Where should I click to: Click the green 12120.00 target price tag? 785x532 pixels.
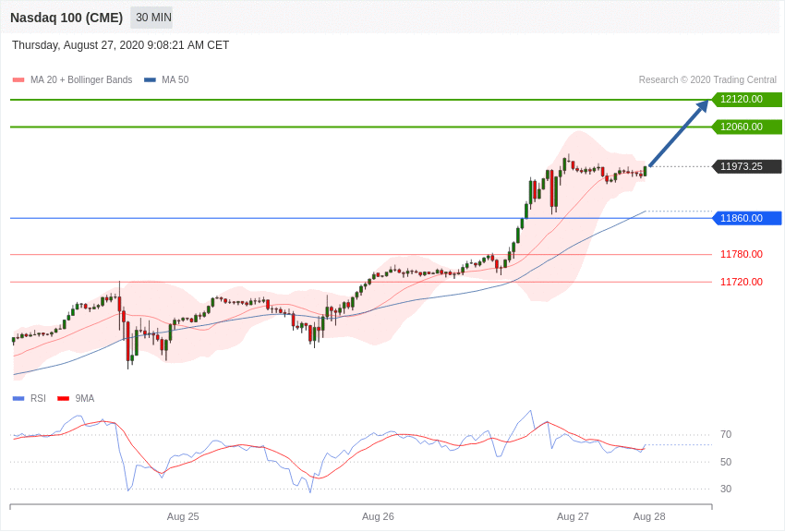746,100
